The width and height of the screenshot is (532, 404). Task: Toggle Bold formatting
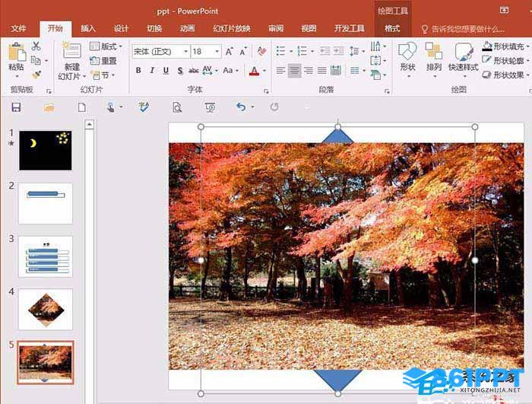click(138, 70)
